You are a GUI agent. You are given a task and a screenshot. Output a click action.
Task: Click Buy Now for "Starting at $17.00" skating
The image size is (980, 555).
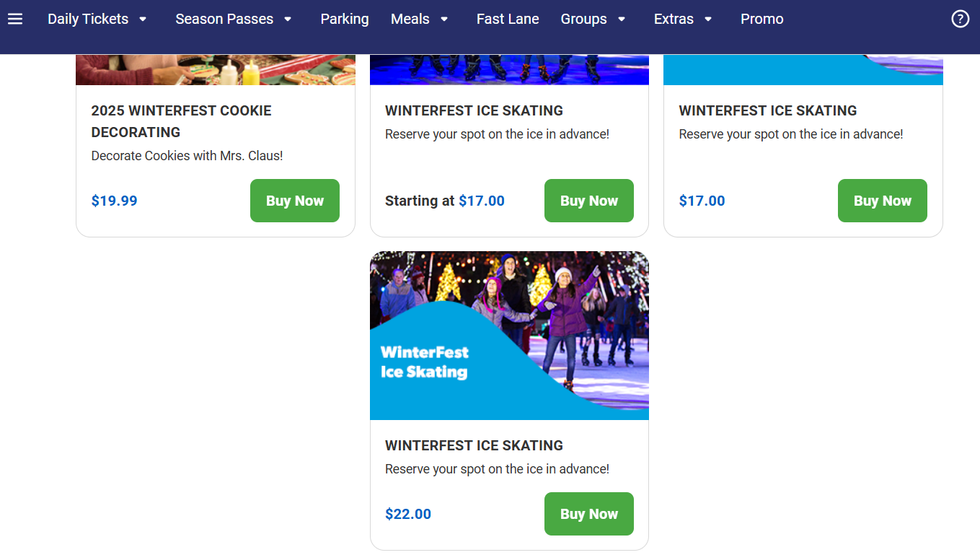(x=588, y=201)
